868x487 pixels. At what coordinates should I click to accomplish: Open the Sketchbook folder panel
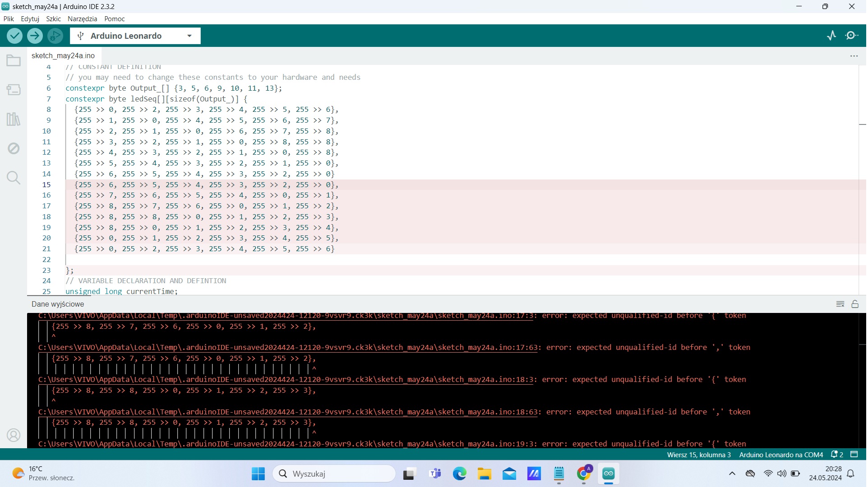pyautogui.click(x=14, y=60)
